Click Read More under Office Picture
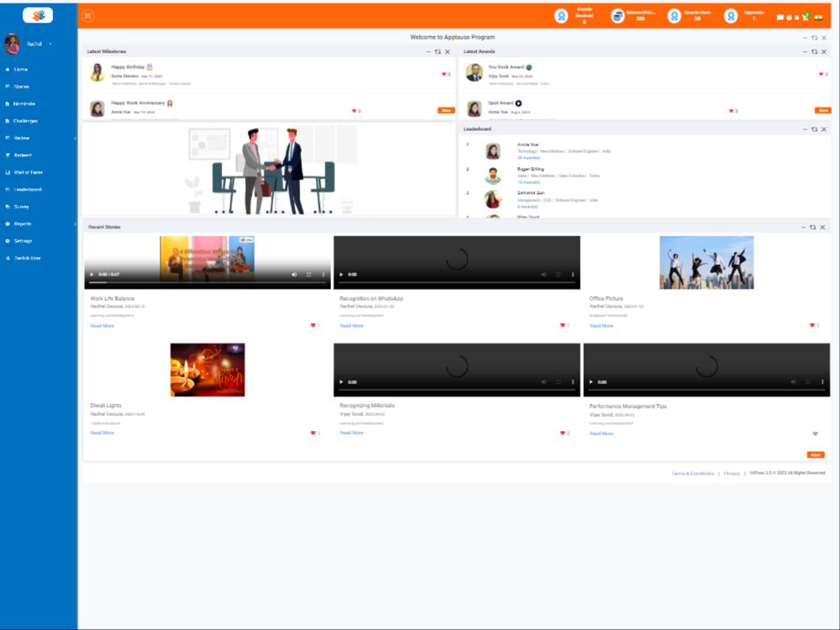The width and height of the screenshot is (840, 630). [601, 326]
